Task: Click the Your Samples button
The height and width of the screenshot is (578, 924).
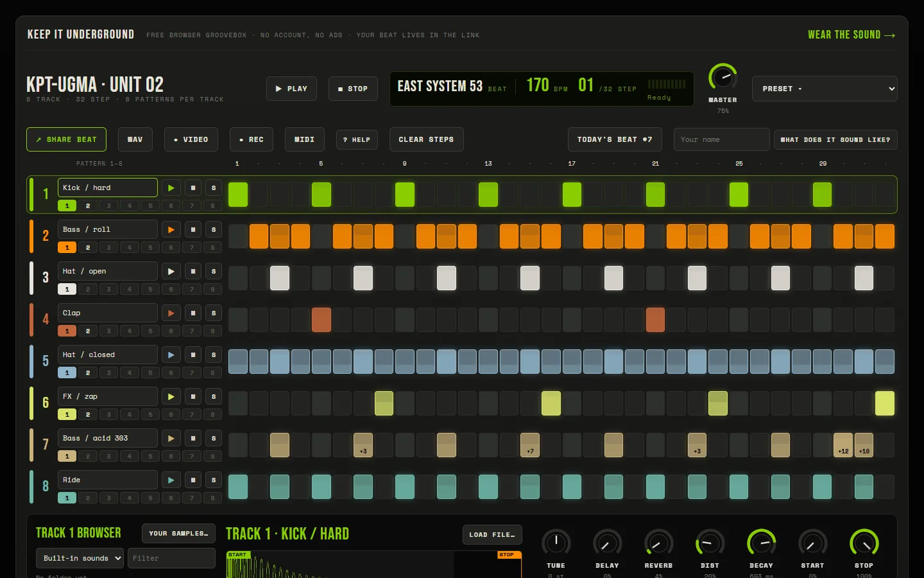Action: [x=178, y=533]
